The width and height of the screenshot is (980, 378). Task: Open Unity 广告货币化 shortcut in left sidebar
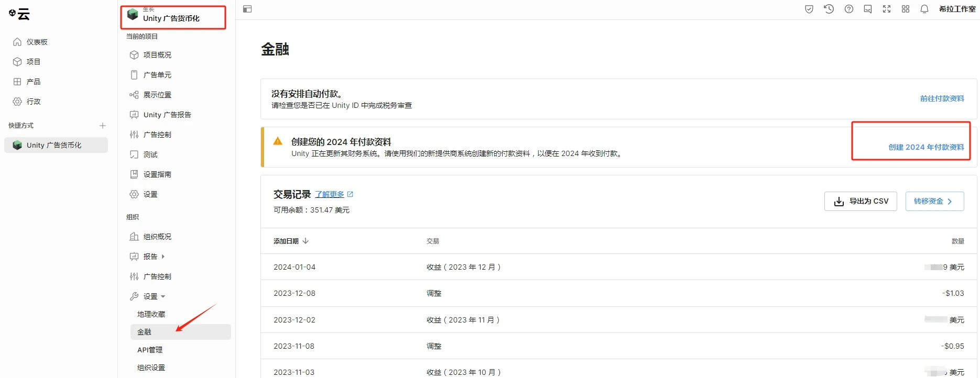tap(56, 145)
